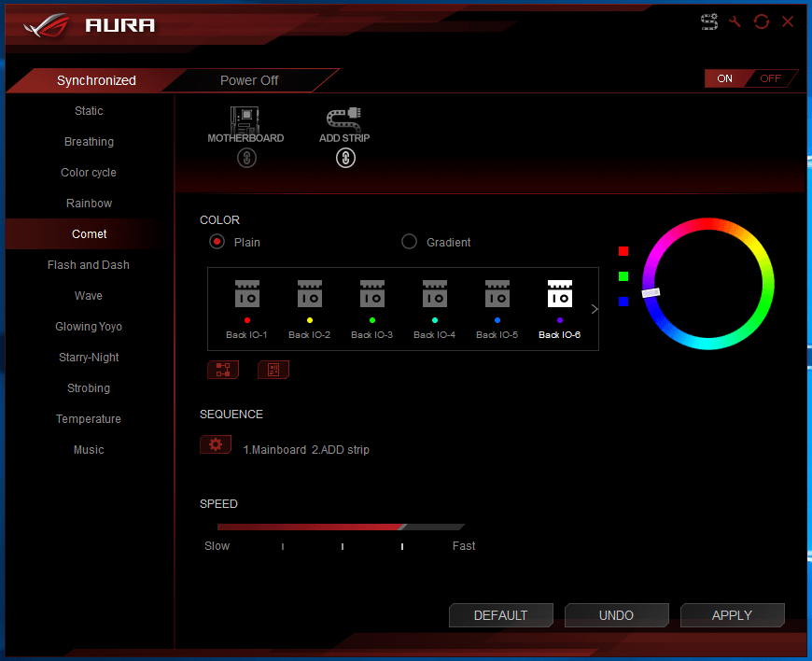Select the Comet effect
Image resolution: width=812 pixels, height=661 pixels.
[89, 234]
